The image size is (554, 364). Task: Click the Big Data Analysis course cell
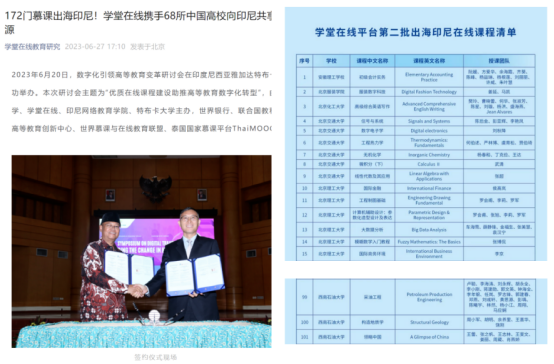429,230
